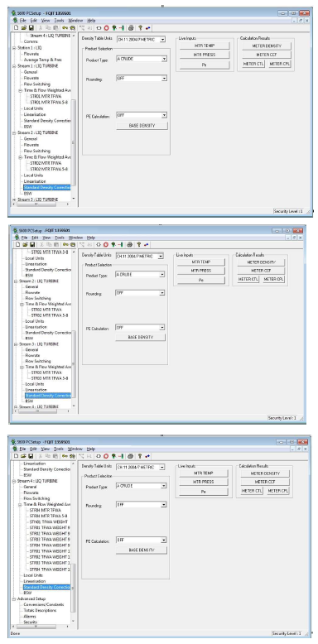Click the Open folder icon in middle window toolbar
Image resolution: width=318 pixels, height=644 pixels.
(25, 244)
